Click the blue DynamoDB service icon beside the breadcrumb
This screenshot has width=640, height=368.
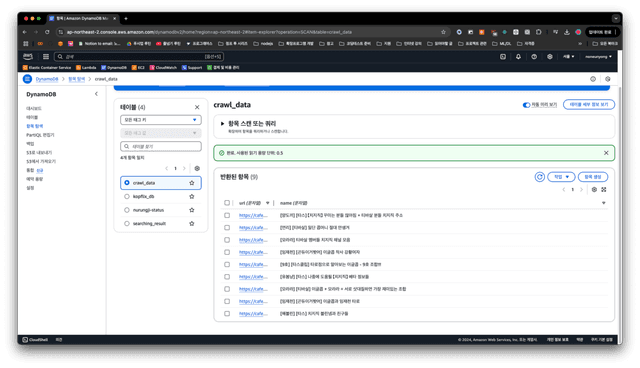point(27,79)
